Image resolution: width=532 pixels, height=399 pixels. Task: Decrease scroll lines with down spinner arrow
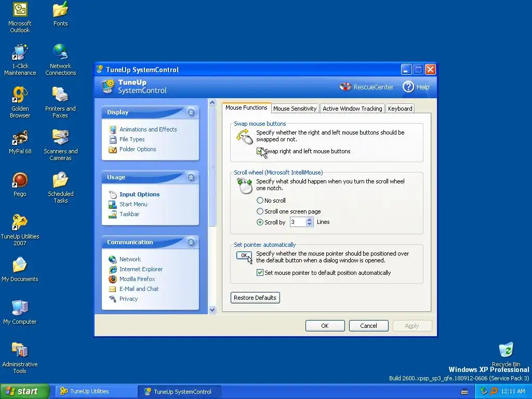click(309, 224)
